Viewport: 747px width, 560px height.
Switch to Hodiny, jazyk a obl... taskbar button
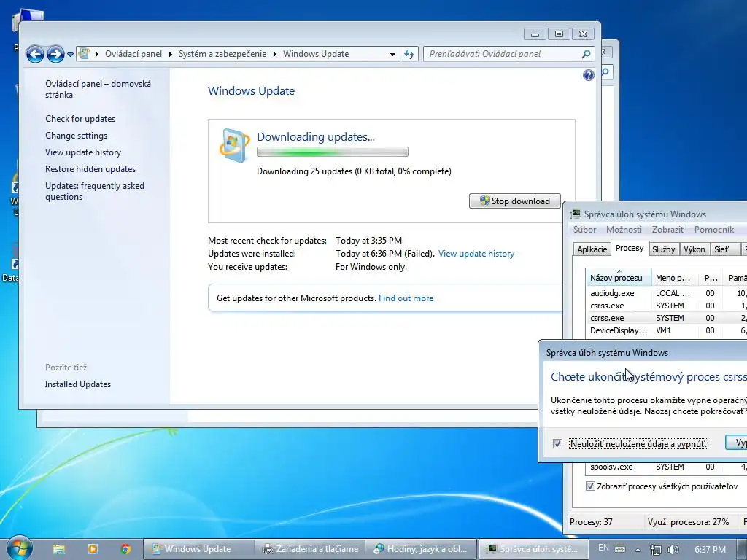421,549
